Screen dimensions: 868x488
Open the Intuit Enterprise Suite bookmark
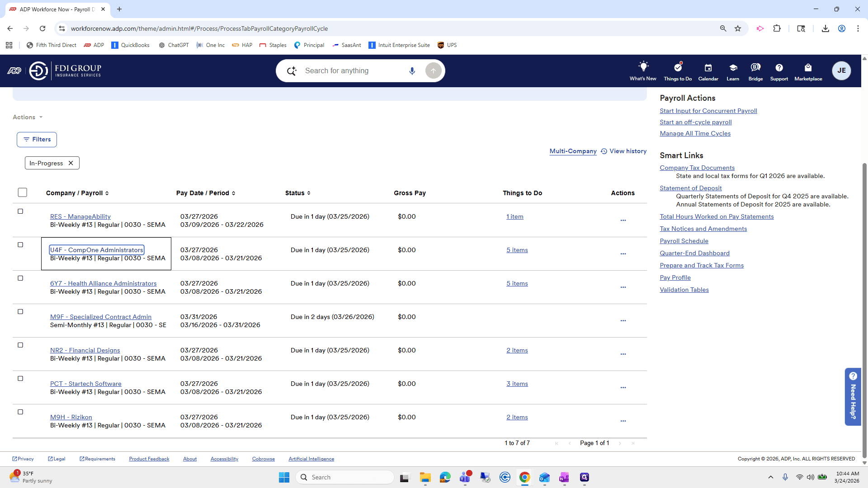399,45
